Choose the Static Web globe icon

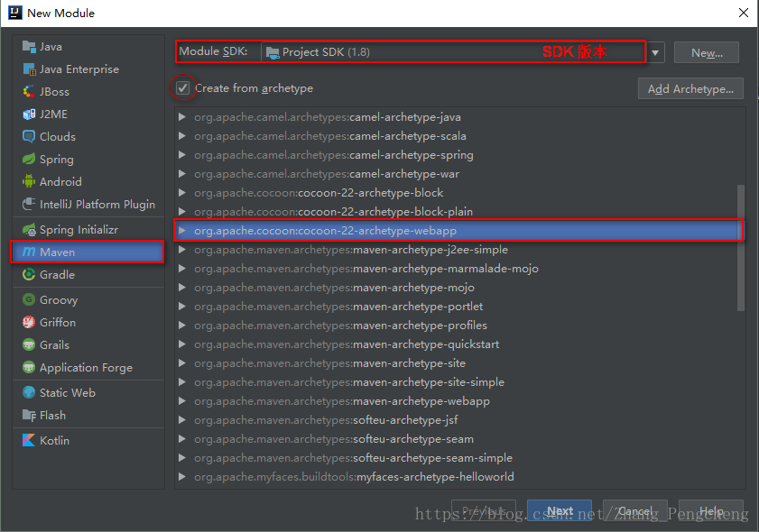(29, 393)
